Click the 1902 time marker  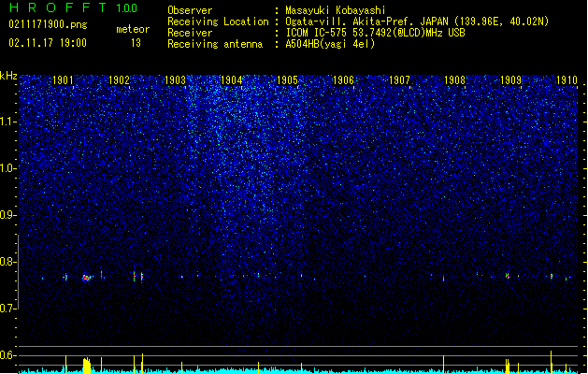coord(119,80)
